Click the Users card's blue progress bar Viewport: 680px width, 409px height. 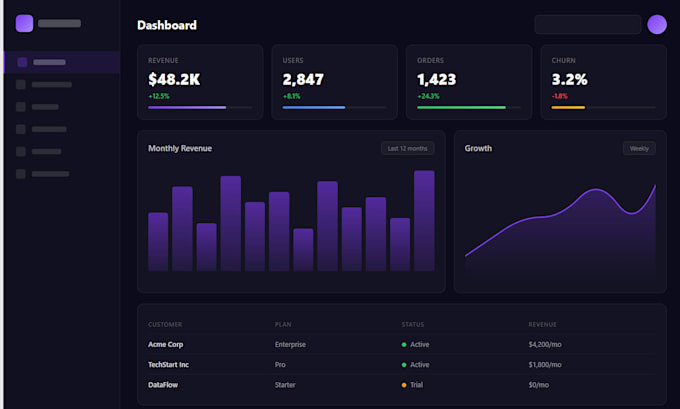(x=314, y=107)
